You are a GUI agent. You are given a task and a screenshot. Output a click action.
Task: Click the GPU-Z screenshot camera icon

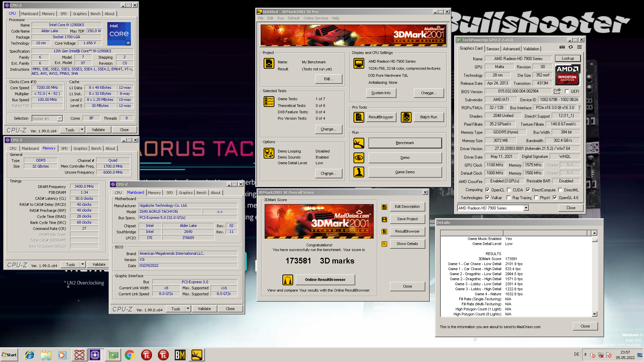coord(562,47)
